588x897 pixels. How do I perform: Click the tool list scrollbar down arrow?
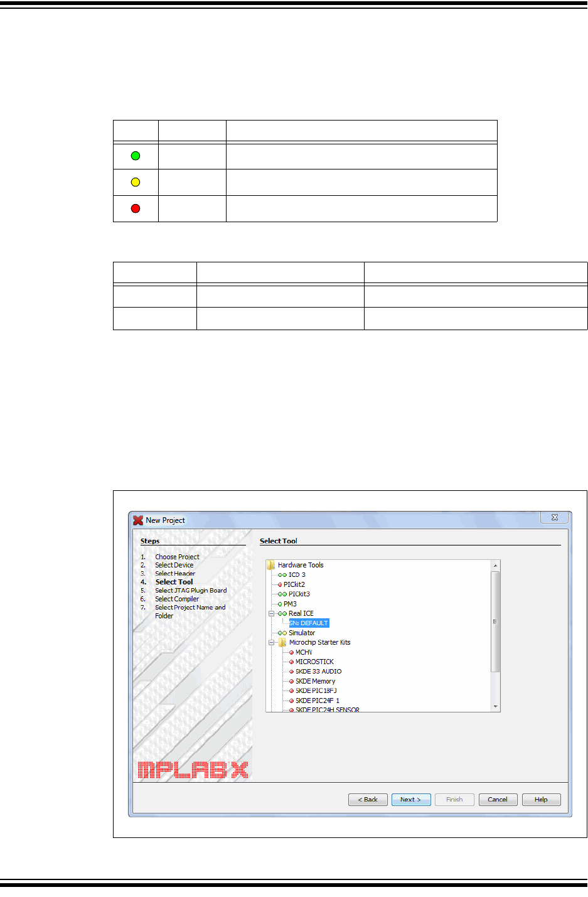click(x=496, y=707)
